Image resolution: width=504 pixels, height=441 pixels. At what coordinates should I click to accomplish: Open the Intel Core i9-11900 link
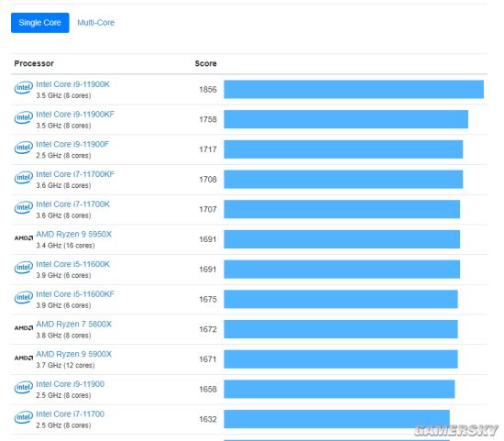[70, 384]
